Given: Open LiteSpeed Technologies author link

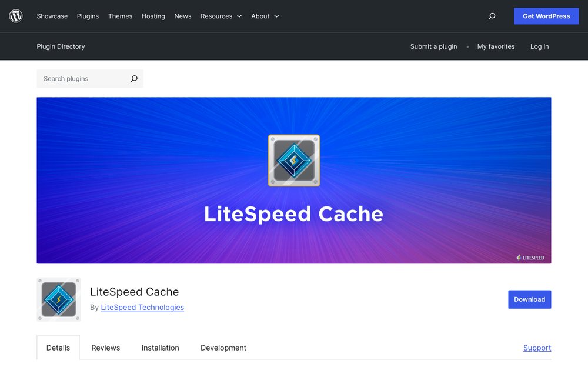Looking at the screenshot, I should pos(142,307).
